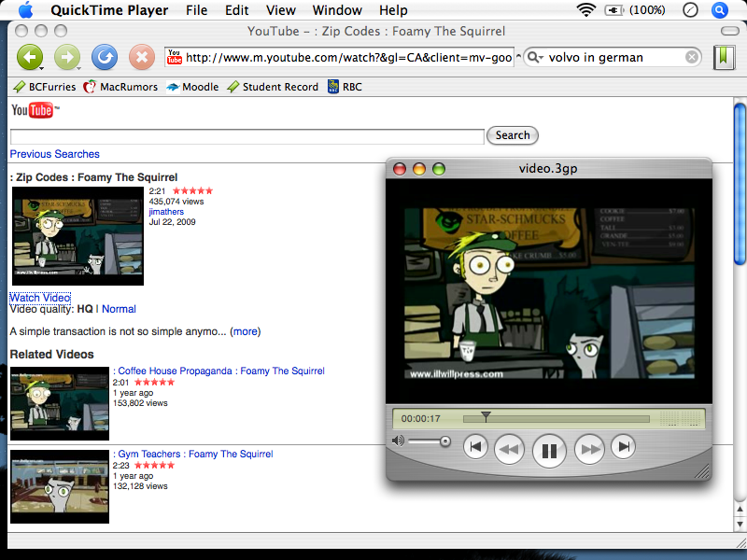Viewport: 747px width, 560px height.
Task: Click the Watch Video link
Action: click(x=40, y=298)
